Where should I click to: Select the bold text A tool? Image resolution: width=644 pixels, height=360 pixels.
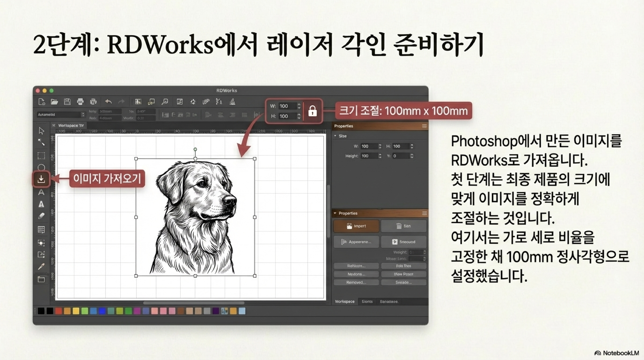(x=41, y=204)
